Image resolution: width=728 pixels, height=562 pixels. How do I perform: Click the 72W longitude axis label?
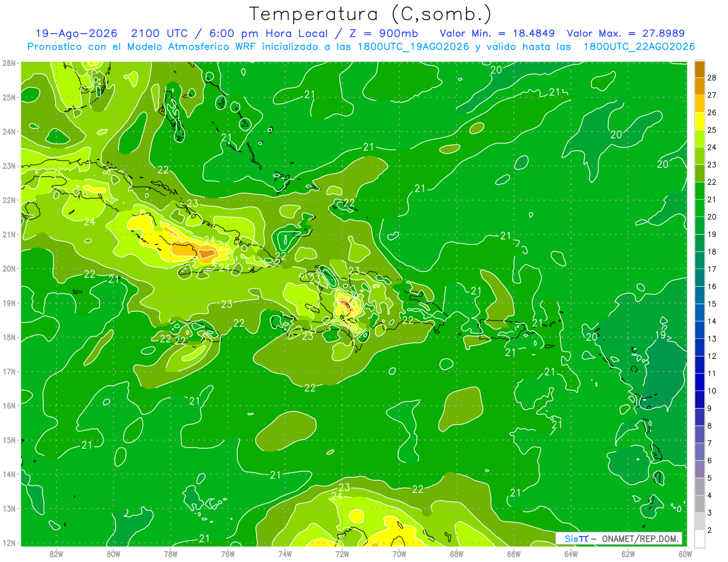(342, 553)
